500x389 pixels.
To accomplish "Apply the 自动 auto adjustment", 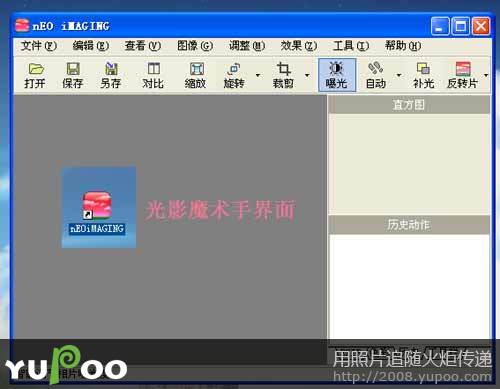I will click(x=376, y=75).
